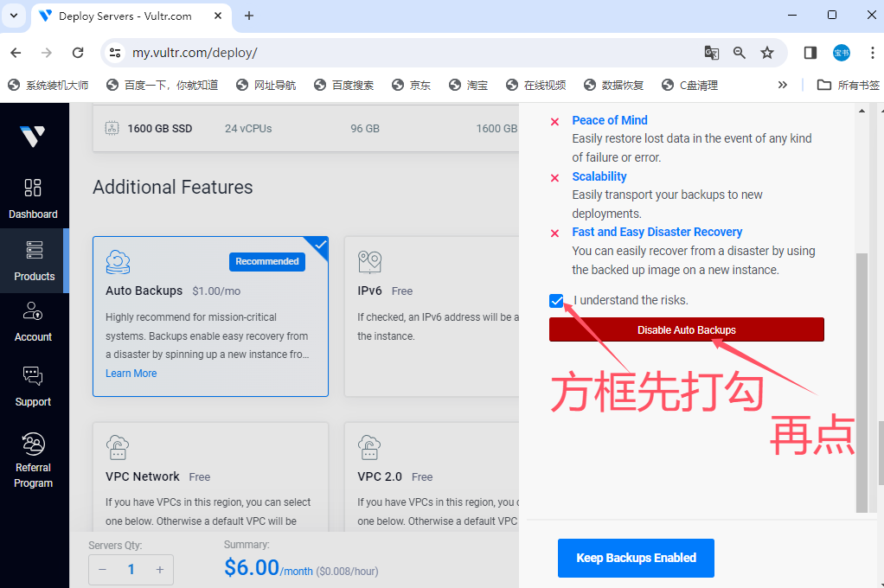884x588 pixels.
Task: Increase server quantity with plus button
Action: click(x=159, y=569)
